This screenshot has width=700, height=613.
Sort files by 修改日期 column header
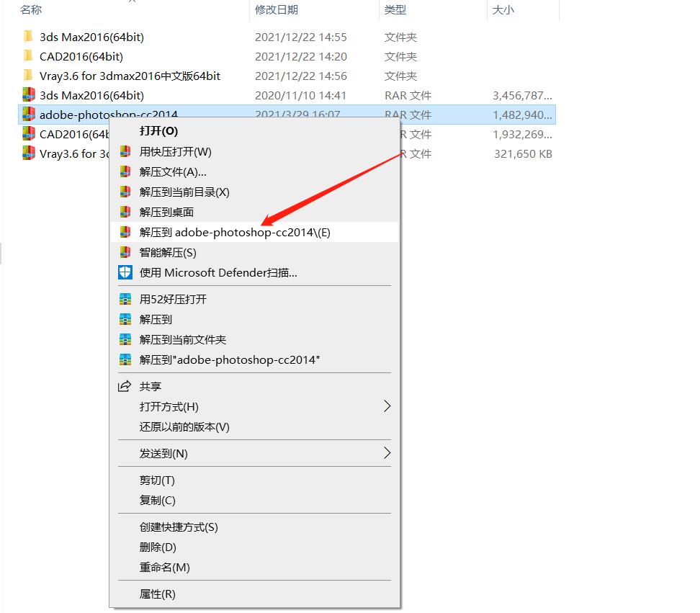tap(276, 10)
